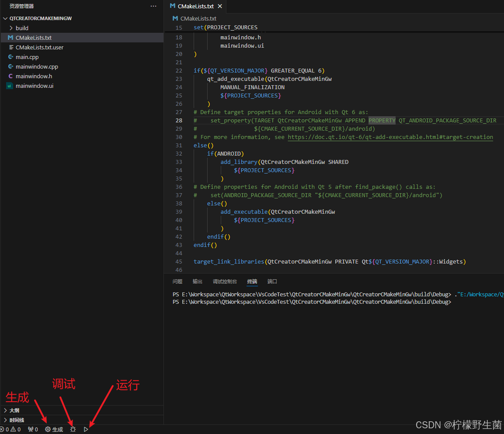Open main.cpp from the file explorer
The width and height of the screenshot is (504, 434).
27,57
